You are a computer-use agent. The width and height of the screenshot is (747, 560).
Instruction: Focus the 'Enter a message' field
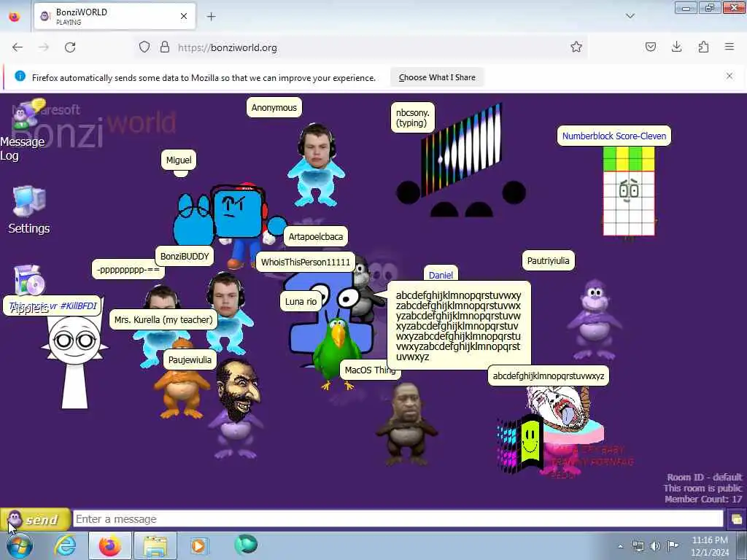click(x=398, y=519)
